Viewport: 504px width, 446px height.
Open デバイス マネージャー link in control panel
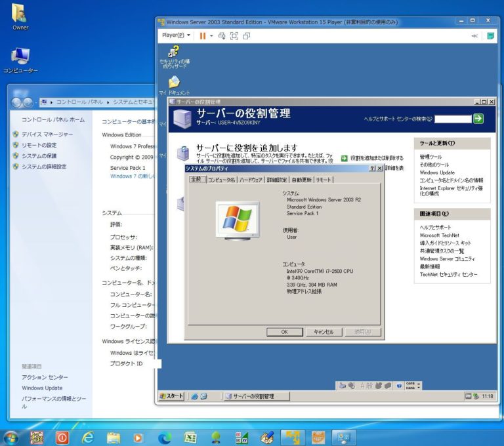47,134
